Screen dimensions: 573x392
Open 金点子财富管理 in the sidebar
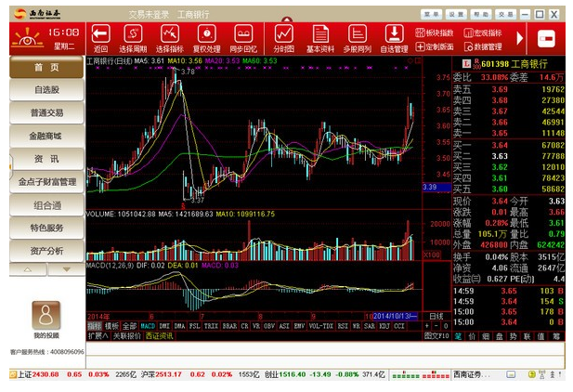(46, 182)
